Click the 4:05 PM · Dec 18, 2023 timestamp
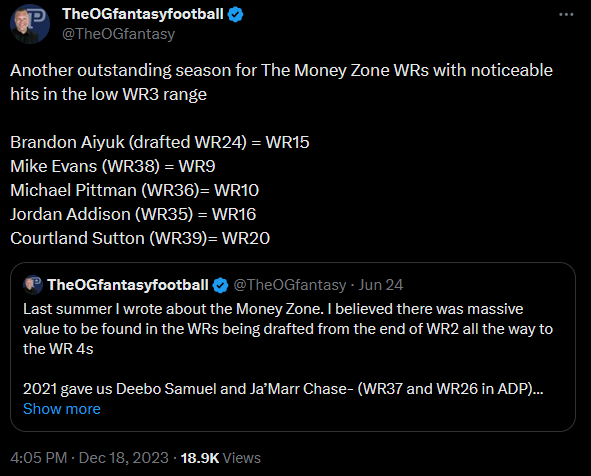 pyautogui.click(x=89, y=458)
